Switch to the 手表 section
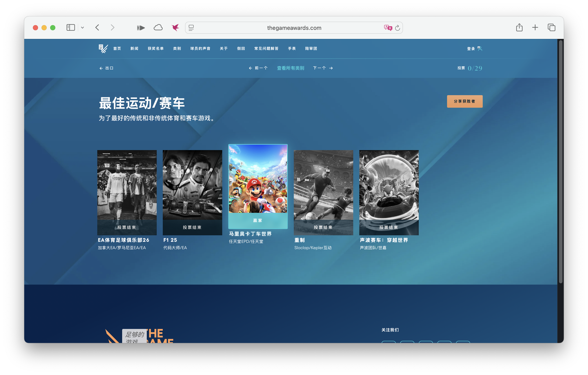The width and height of the screenshot is (588, 375). (x=292, y=48)
